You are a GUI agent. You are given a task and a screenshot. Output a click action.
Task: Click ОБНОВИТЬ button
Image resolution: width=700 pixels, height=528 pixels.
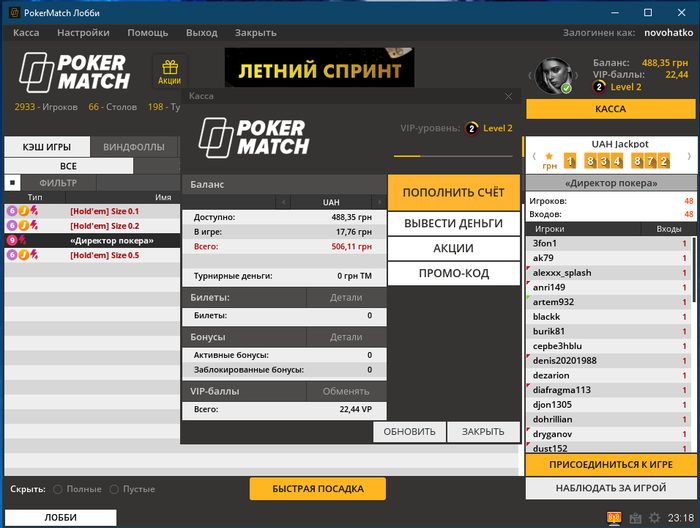coord(409,432)
